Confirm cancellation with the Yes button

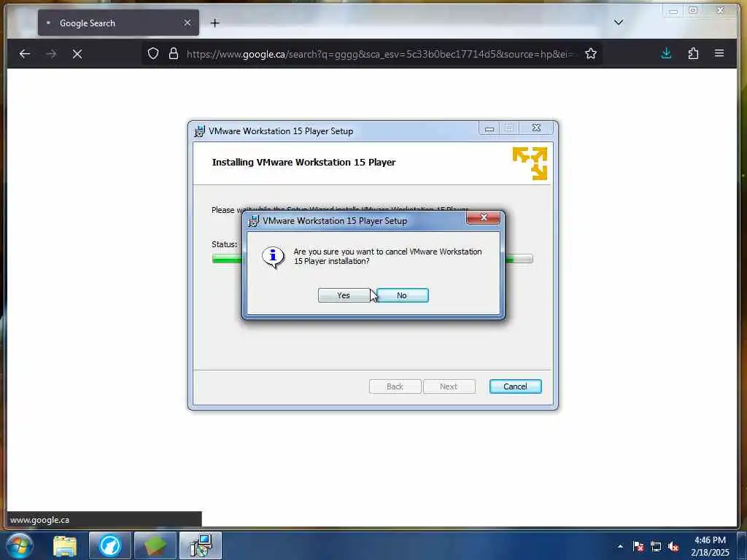344,295
